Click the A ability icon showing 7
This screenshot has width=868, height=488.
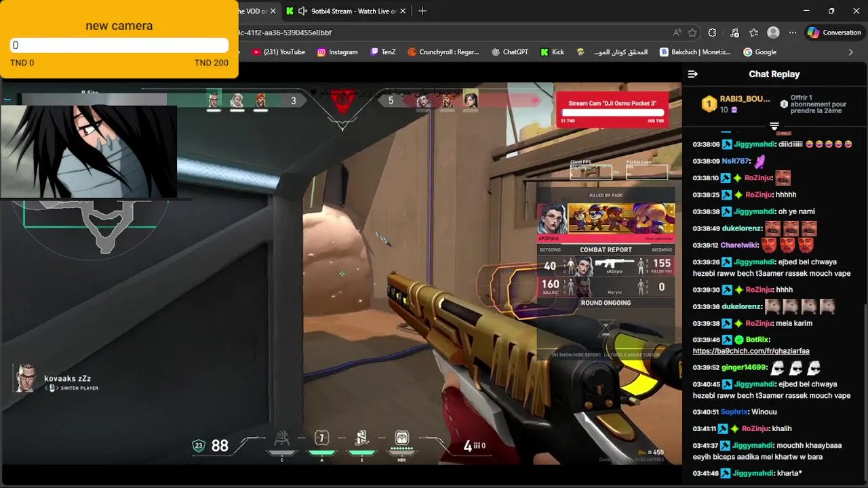322,439
